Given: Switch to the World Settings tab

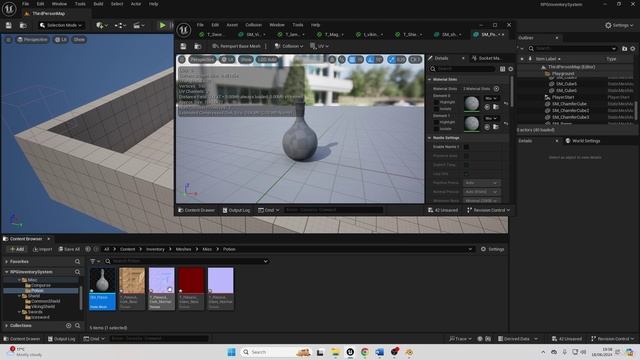Looking at the screenshot, I should pyautogui.click(x=582, y=141).
